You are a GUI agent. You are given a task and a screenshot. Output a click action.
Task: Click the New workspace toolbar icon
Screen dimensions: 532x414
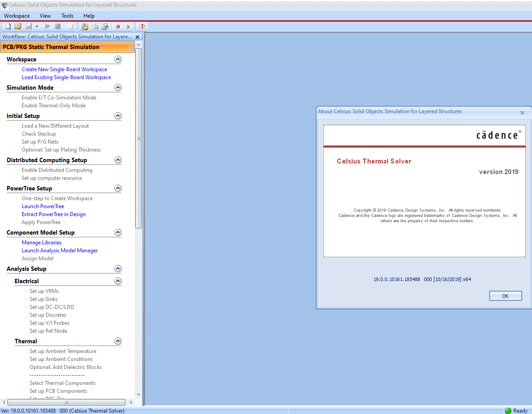pyautogui.click(x=8, y=27)
